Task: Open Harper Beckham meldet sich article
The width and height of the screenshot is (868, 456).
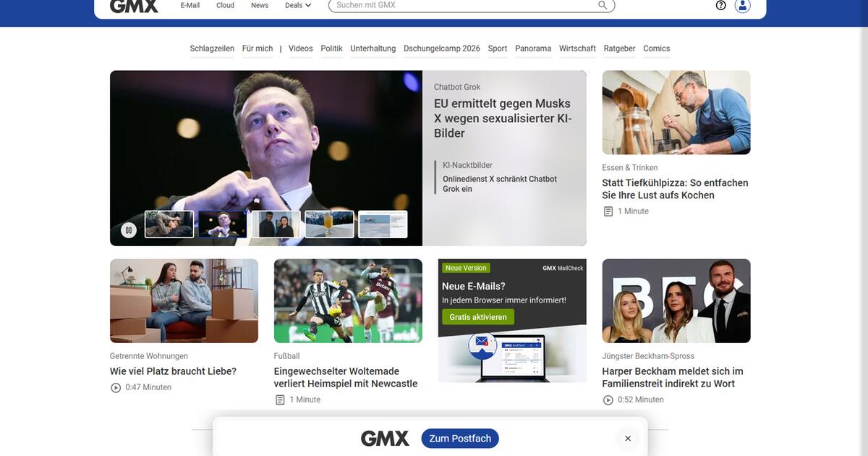Action: (673, 378)
